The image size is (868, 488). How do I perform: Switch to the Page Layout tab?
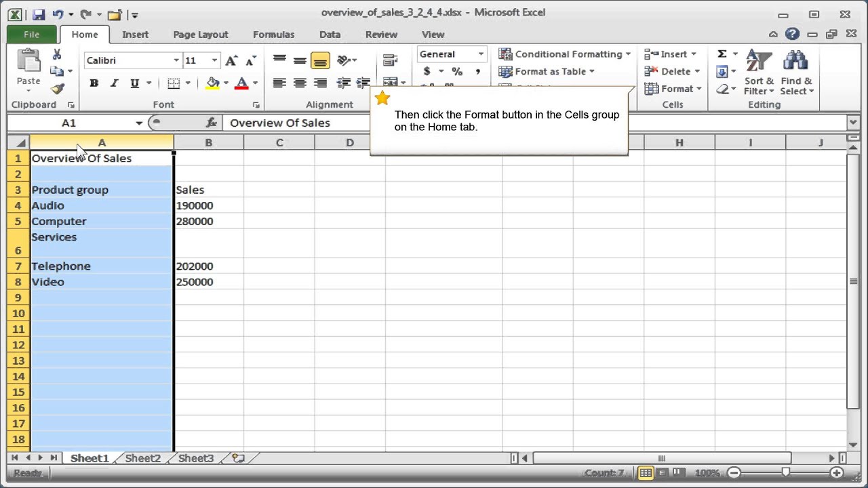(x=201, y=35)
